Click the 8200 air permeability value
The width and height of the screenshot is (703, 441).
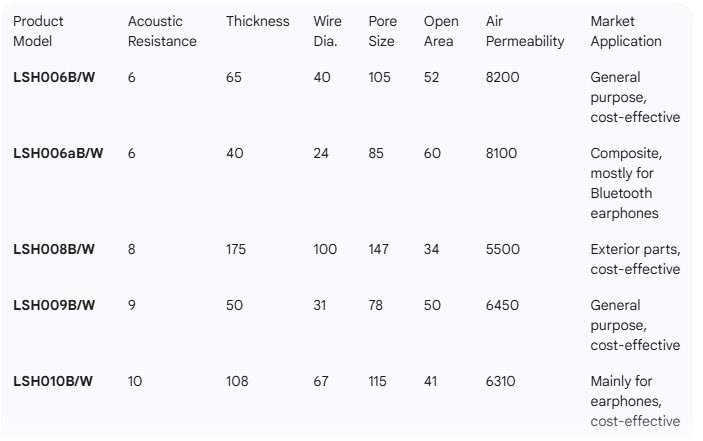coord(502,78)
